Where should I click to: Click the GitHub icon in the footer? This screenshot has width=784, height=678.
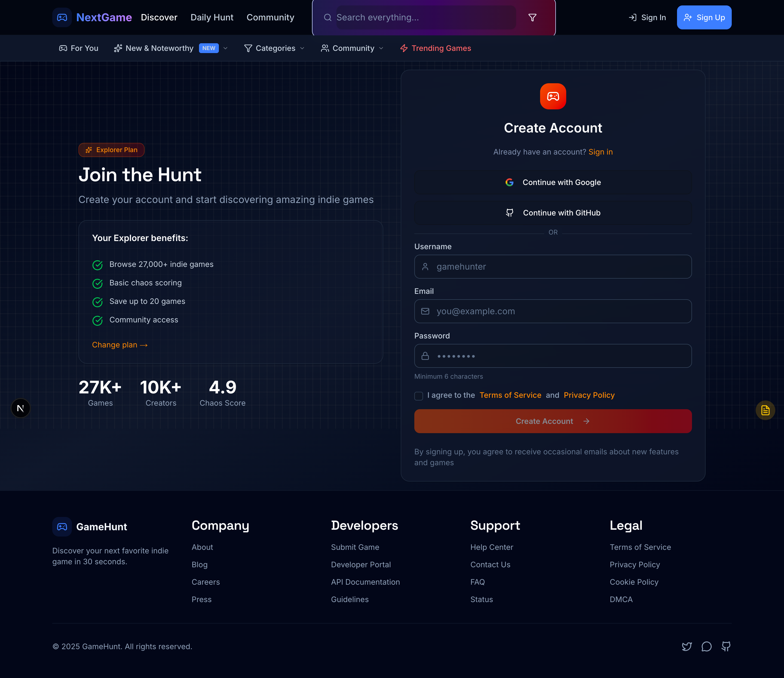tap(726, 647)
